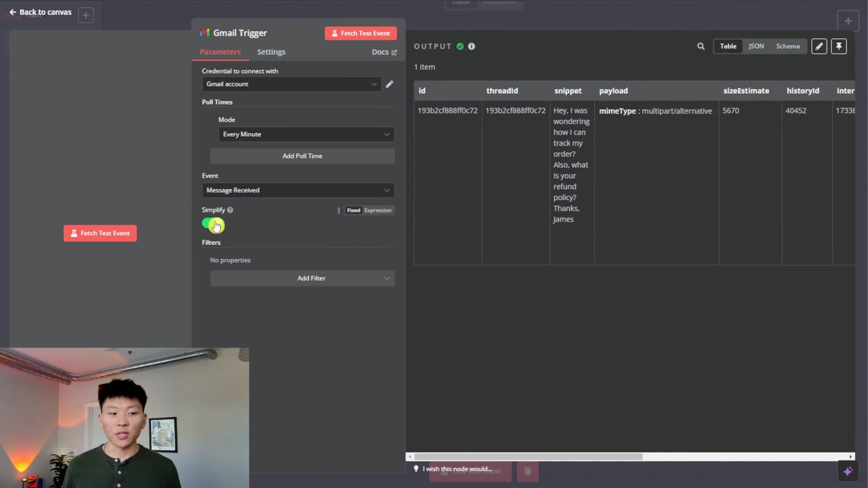Click the output success checkmark icon

pos(460,46)
